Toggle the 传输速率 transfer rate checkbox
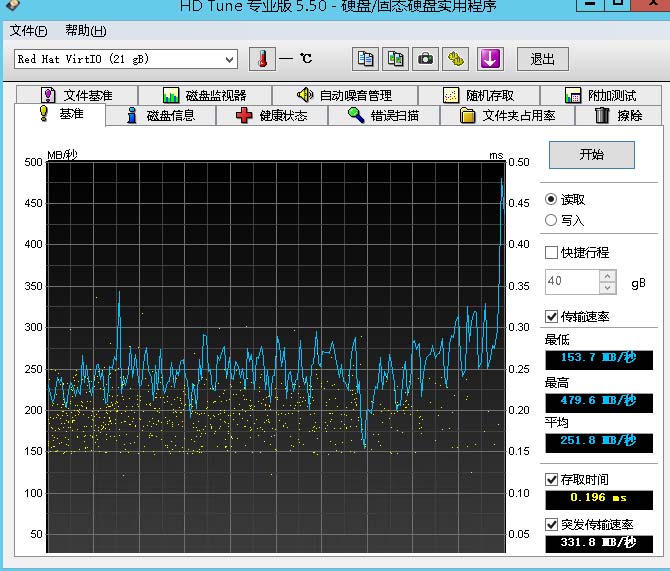 click(551, 317)
